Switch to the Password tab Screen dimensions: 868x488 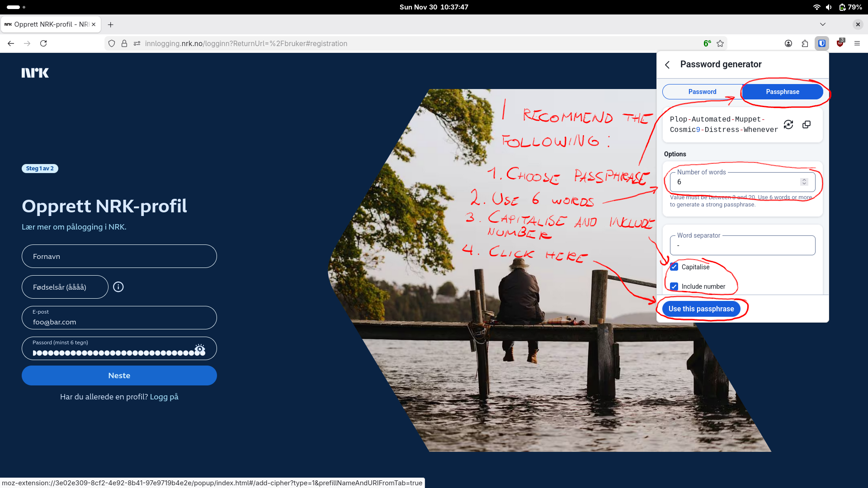click(x=702, y=92)
